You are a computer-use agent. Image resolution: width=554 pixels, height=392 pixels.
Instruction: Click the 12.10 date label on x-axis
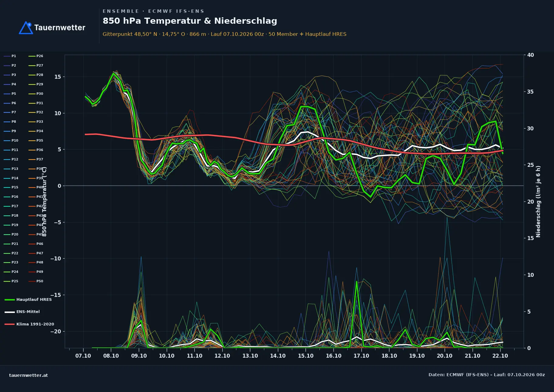(222, 356)
